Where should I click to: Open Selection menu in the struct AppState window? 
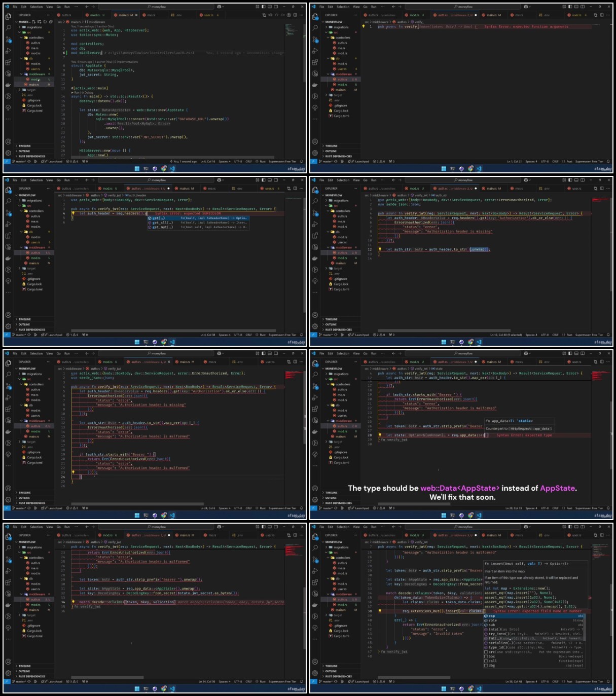tap(37, 7)
